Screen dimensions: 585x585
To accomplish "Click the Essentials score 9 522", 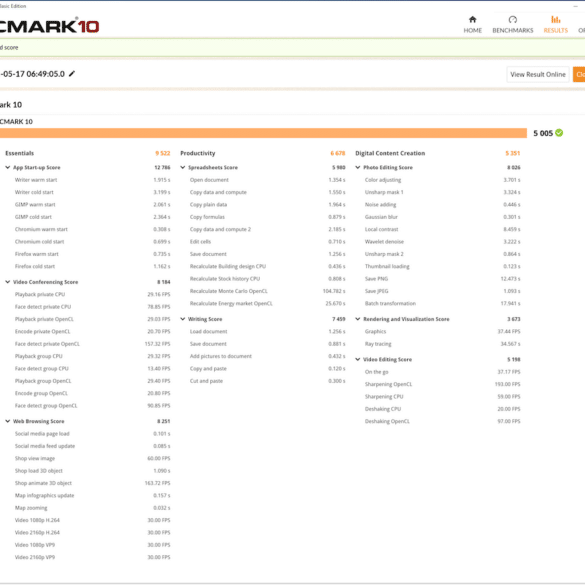I will click(163, 153).
